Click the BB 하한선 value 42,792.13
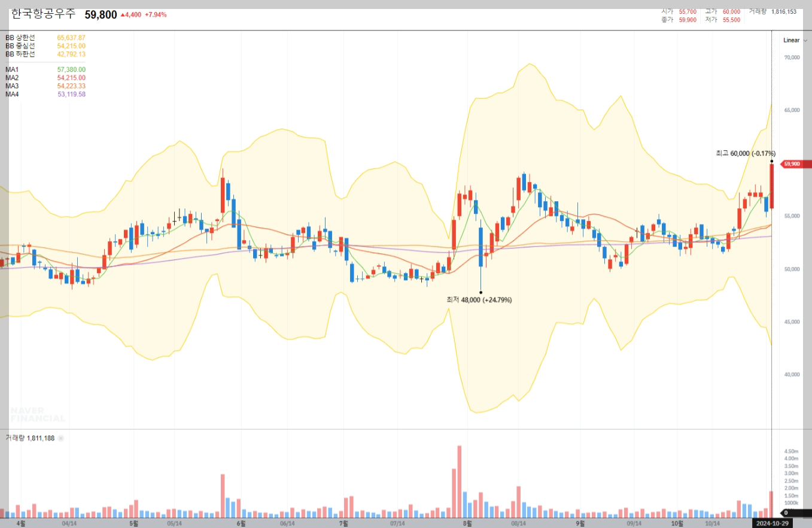812x528 pixels. click(71, 54)
